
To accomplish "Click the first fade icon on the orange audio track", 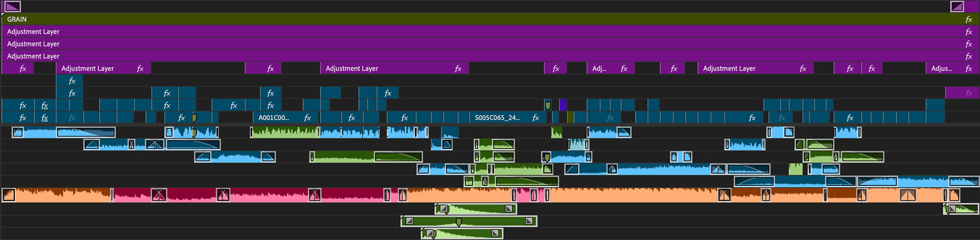I will coord(9,195).
